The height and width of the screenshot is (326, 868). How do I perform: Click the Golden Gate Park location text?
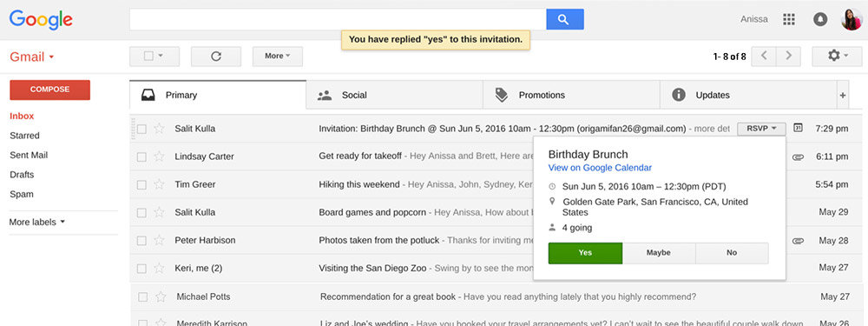point(654,208)
